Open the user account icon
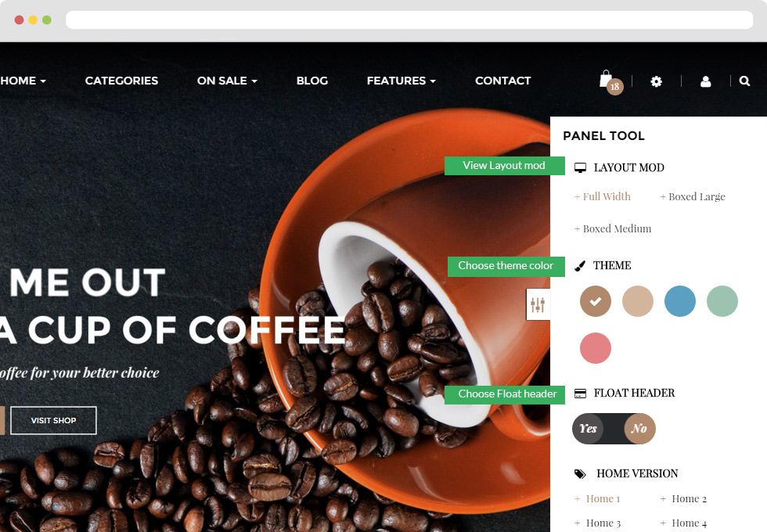The height and width of the screenshot is (532, 767). click(705, 81)
